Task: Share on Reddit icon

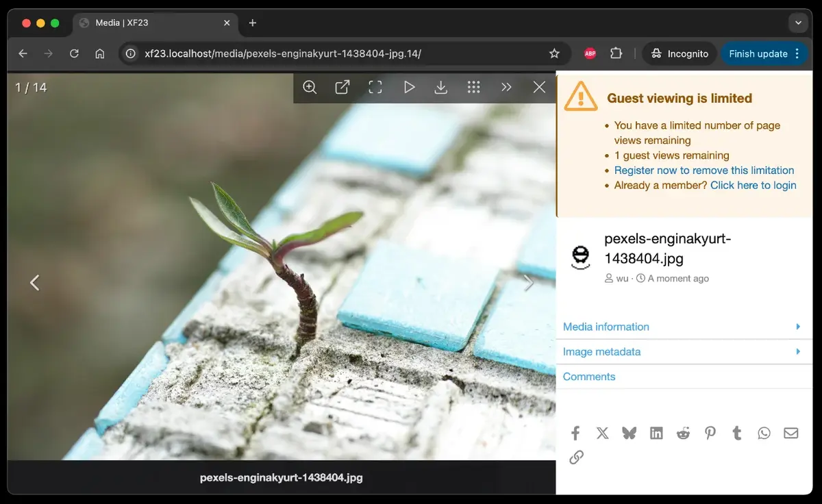Action: pos(683,433)
